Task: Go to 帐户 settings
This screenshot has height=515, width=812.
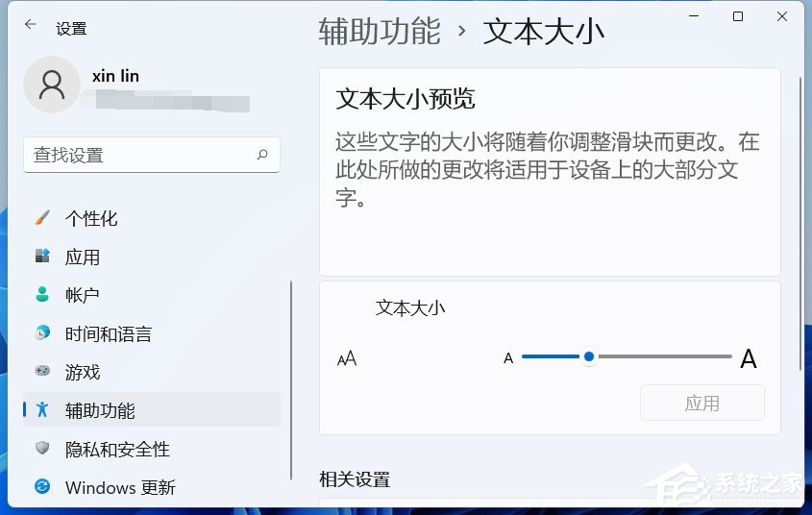Action: pyautogui.click(x=152, y=295)
